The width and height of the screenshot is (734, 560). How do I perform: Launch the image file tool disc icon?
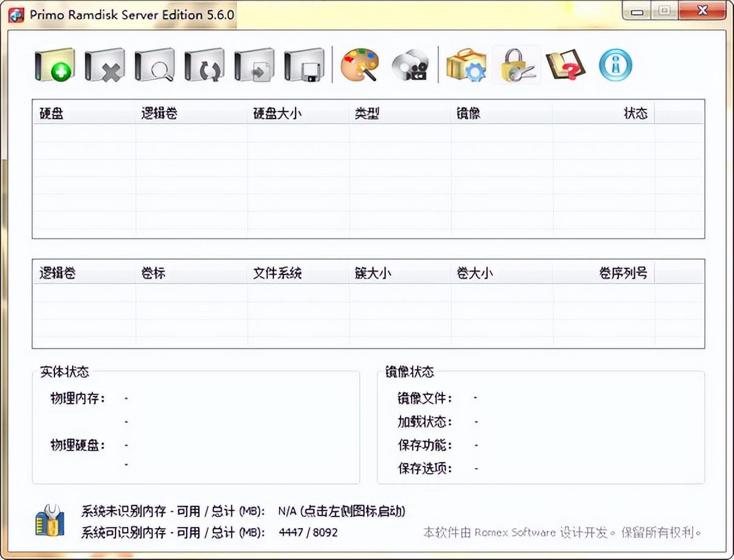pyautogui.click(x=410, y=64)
